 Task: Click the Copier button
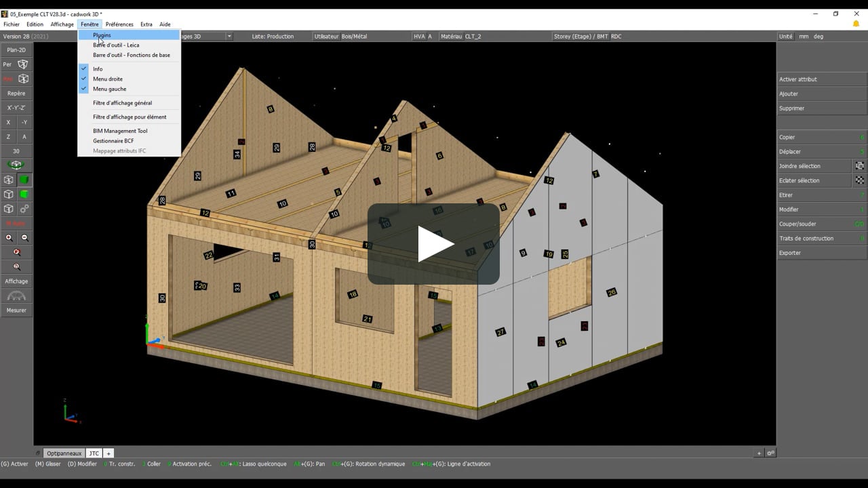(822, 137)
